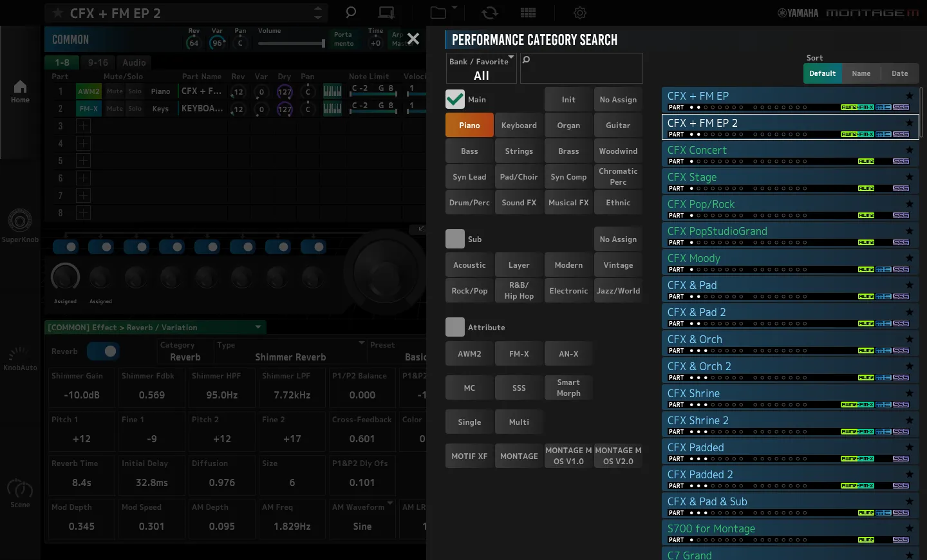Enable the Sub category checkbox

tap(455, 239)
